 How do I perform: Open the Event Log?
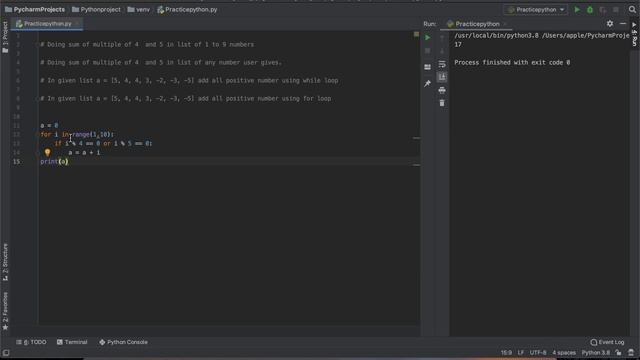pyautogui.click(x=607, y=342)
